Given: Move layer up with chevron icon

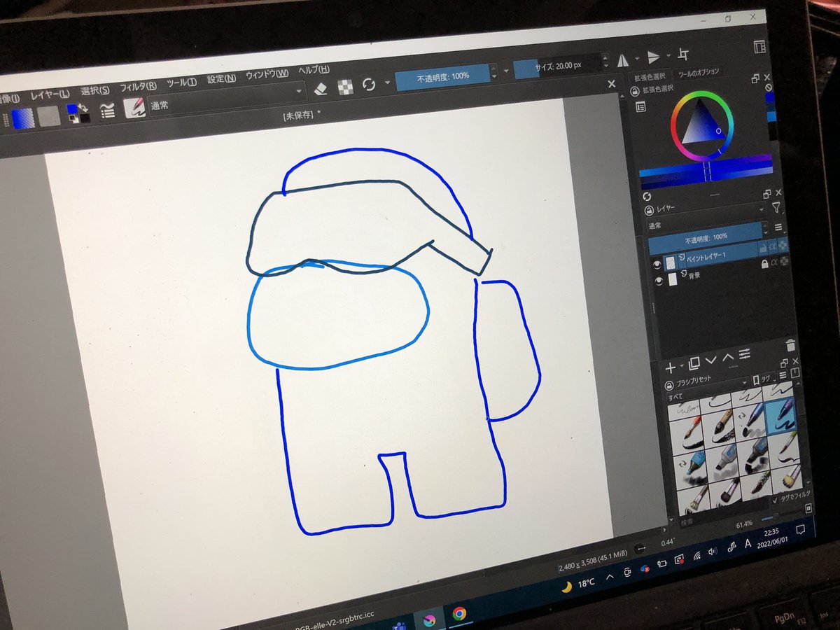Looking at the screenshot, I should coord(728,357).
